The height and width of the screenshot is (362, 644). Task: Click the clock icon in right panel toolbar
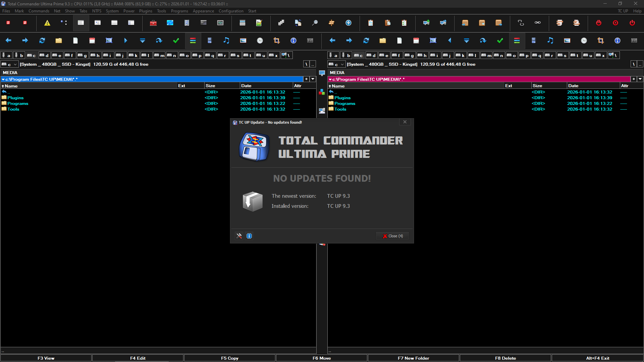tap(584, 41)
